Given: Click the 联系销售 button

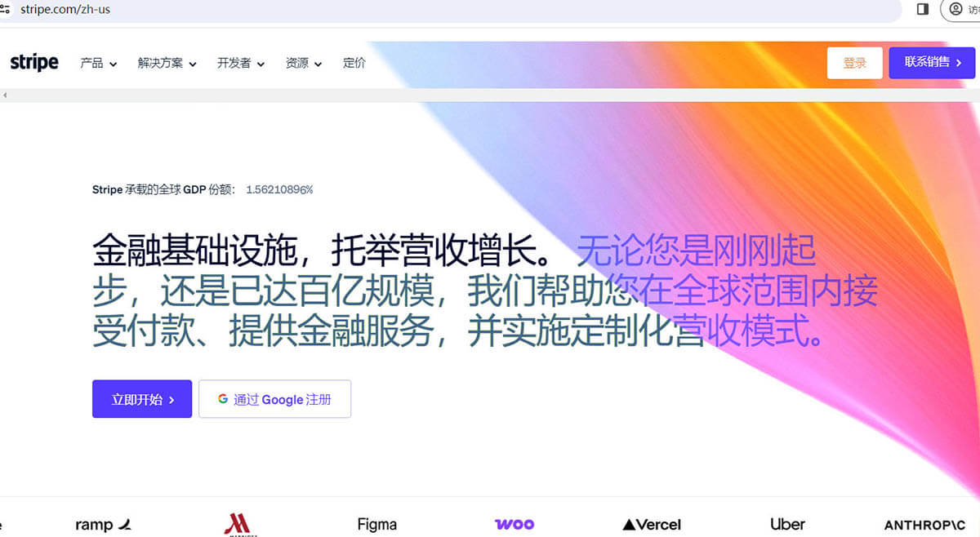Looking at the screenshot, I should pos(931,62).
